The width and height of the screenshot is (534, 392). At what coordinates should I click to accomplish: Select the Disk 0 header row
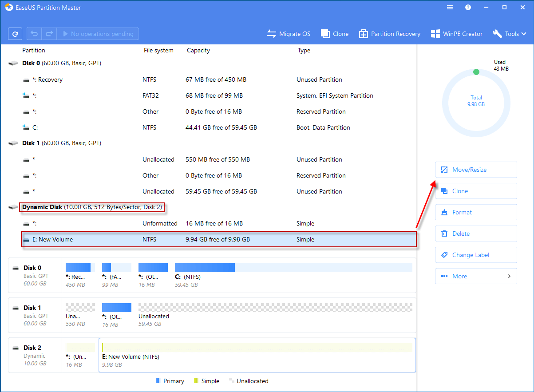tap(212, 63)
